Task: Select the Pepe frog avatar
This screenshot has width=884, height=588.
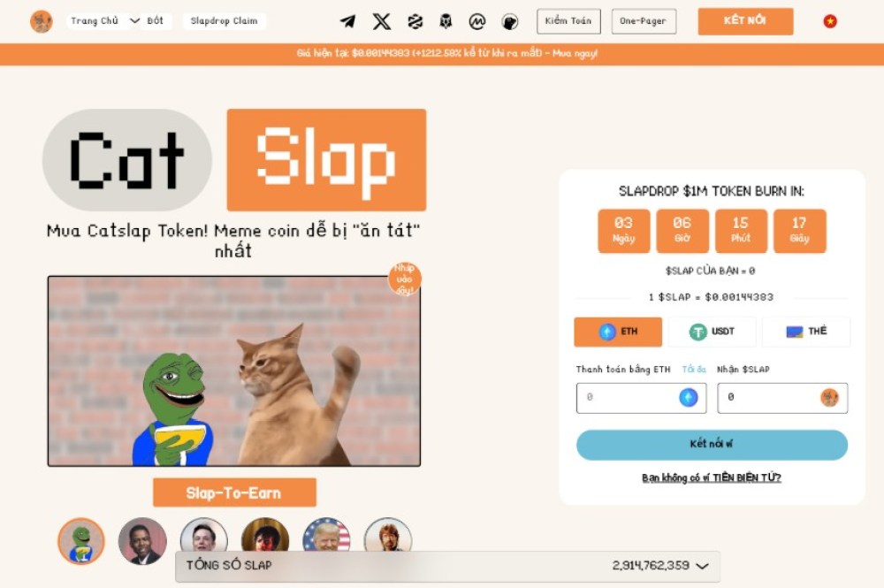Action: (x=81, y=541)
